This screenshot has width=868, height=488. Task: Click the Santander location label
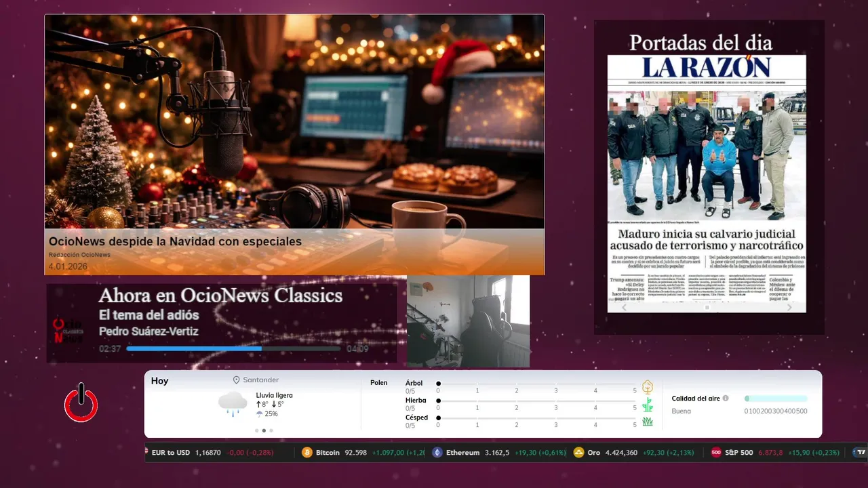(261, 380)
